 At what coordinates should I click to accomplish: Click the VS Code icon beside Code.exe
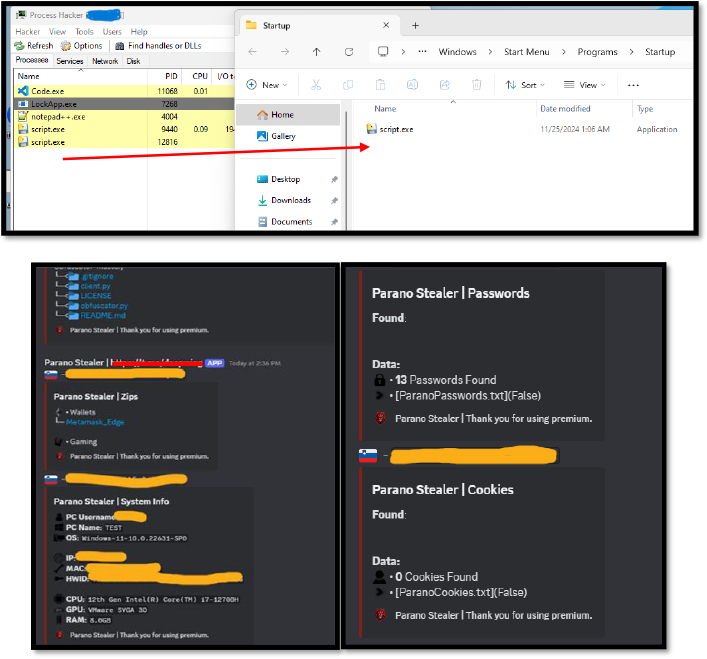[x=23, y=91]
